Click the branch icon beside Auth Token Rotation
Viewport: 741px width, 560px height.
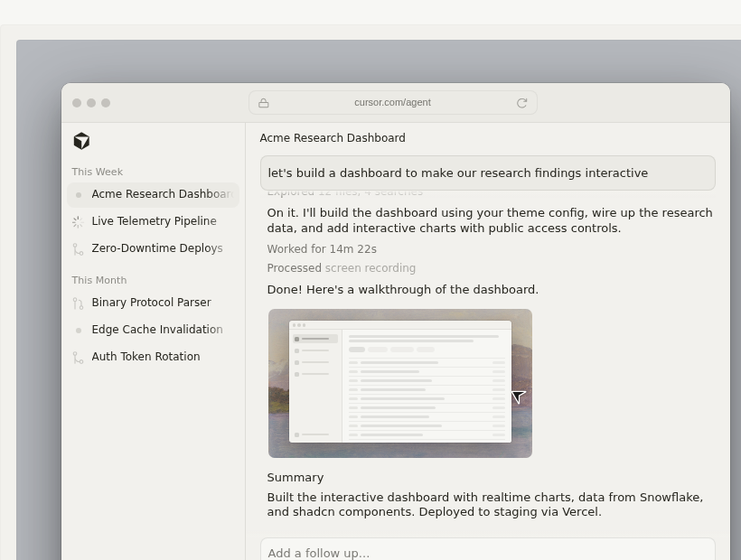tap(78, 358)
